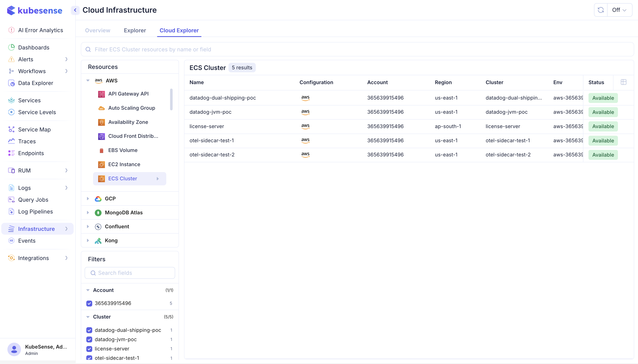This screenshot has width=638, height=364.
Task: Collapse the Cluster filter section
Action: 88,317
